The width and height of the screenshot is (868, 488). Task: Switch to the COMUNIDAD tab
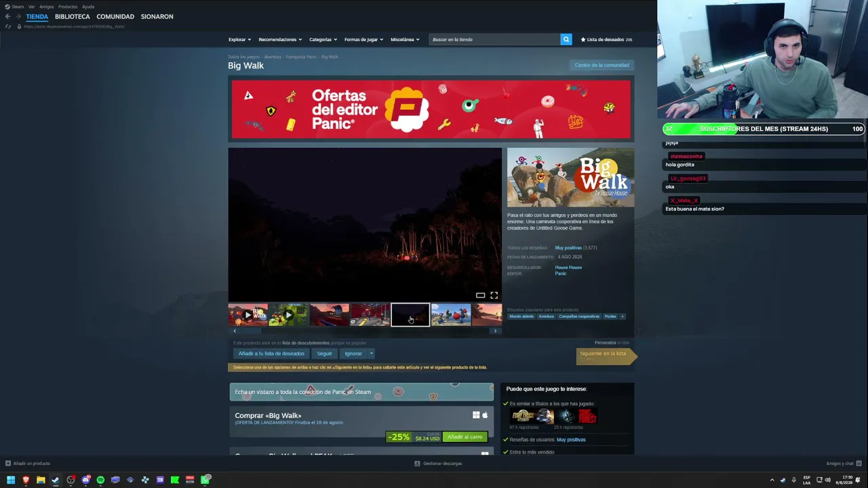click(115, 16)
